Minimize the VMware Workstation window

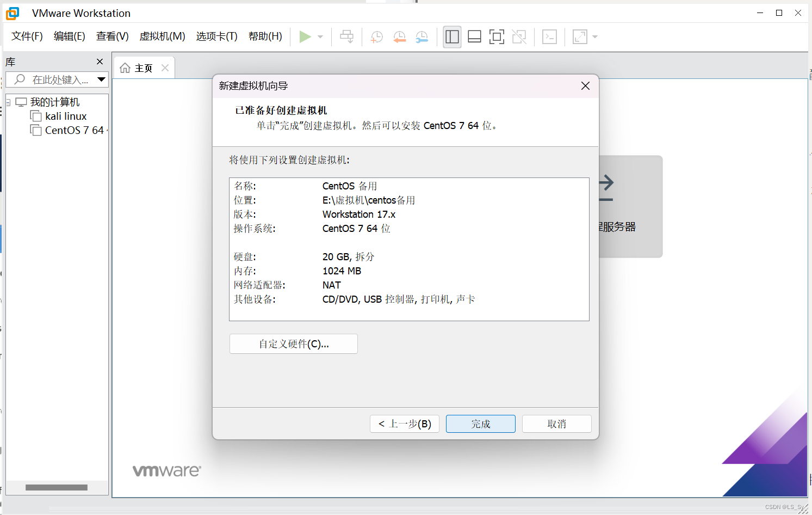(760, 13)
